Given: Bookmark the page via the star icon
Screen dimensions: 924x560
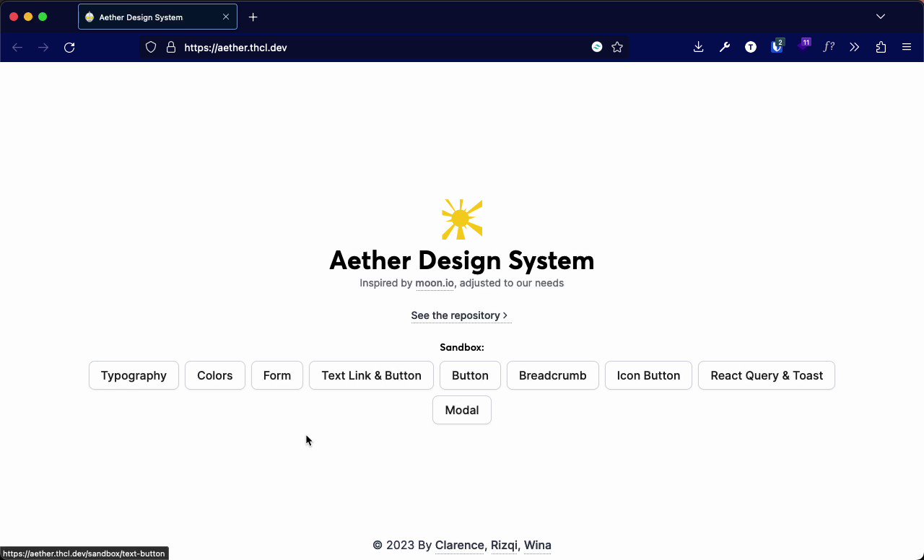Looking at the screenshot, I should pos(617,47).
